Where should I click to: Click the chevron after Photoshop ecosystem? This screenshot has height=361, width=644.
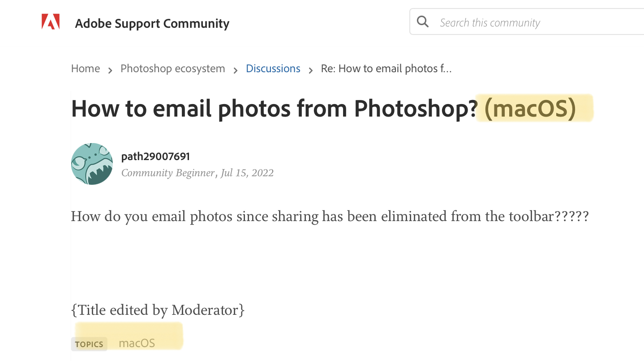235,70
